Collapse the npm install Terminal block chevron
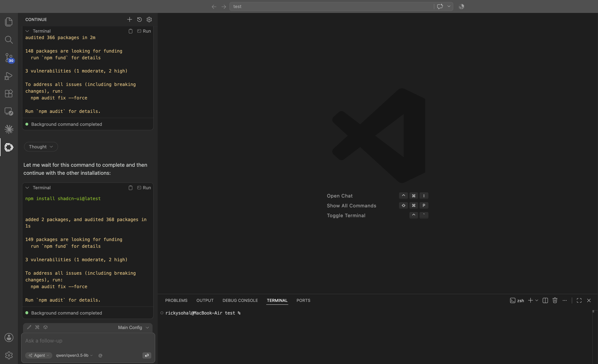This screenshot has width=598, height=364. click(27, 188)
